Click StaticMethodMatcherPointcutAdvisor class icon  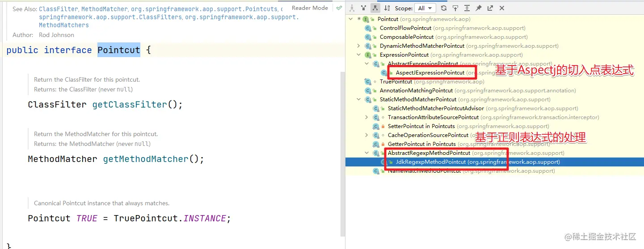376,108
